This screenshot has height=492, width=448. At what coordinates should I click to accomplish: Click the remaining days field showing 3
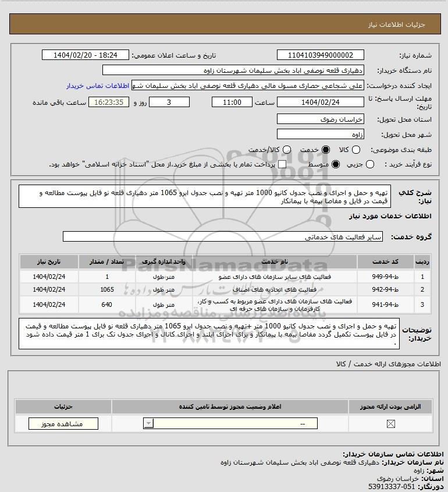coord(169,102)
